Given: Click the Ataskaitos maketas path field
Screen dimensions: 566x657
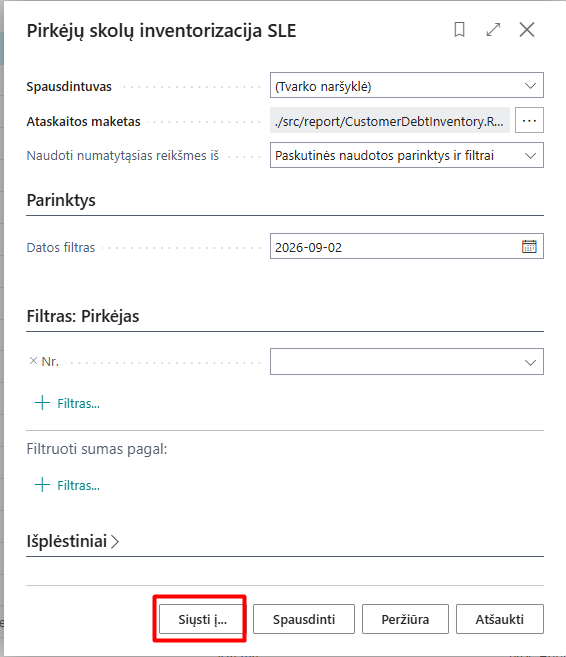Looking at the screenshot, I should 390,120.
